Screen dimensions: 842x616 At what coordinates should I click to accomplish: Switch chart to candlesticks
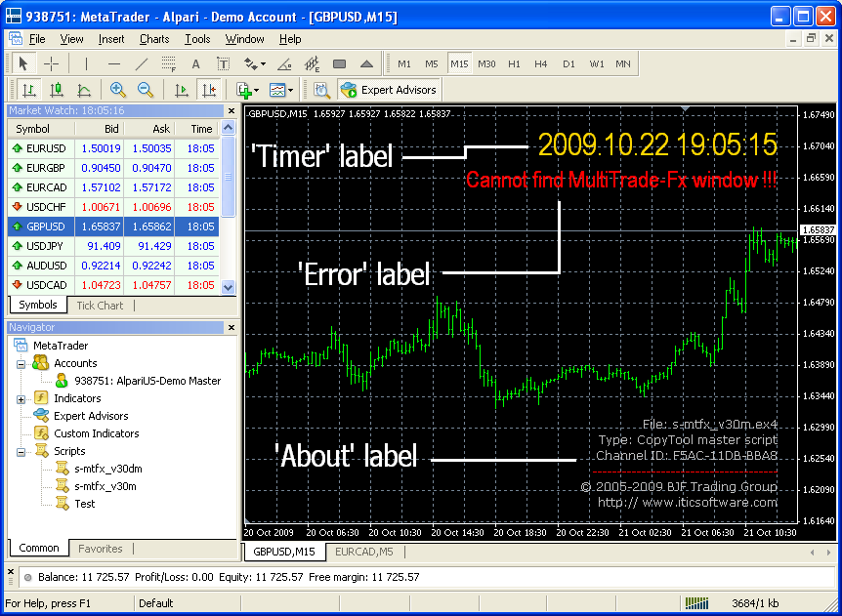pyautogui.click(x=57, y=90)
